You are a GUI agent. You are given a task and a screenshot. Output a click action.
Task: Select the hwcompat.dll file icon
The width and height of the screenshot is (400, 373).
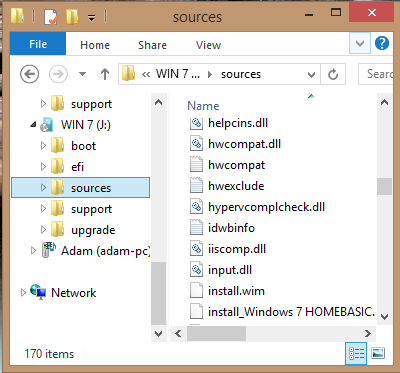(x=196, y=144)
